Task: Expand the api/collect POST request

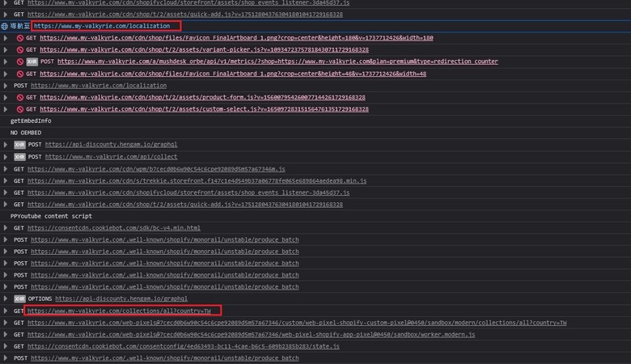Action: coord(5,157)
